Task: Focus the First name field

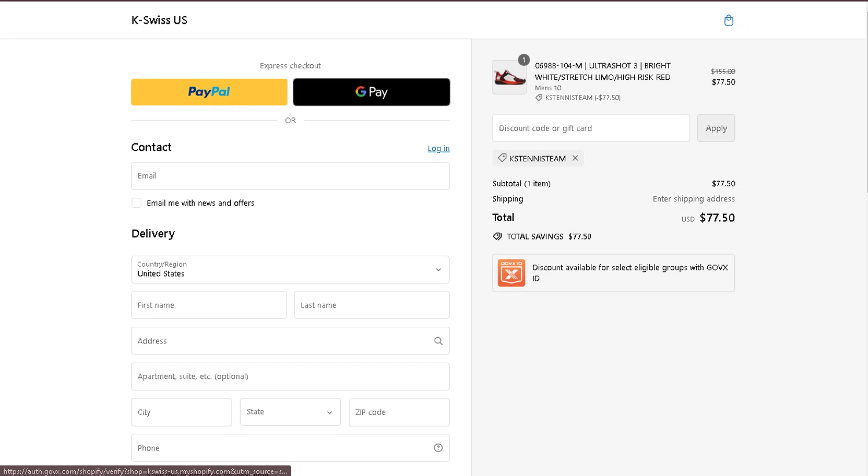Action: click(x=209, y=305)
